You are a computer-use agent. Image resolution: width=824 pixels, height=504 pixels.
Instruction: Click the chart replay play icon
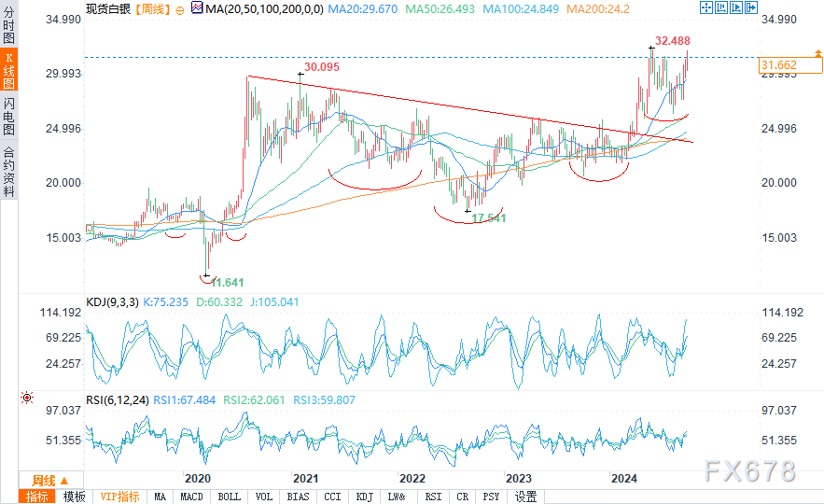pyautogui.click(x=736, y=7)
